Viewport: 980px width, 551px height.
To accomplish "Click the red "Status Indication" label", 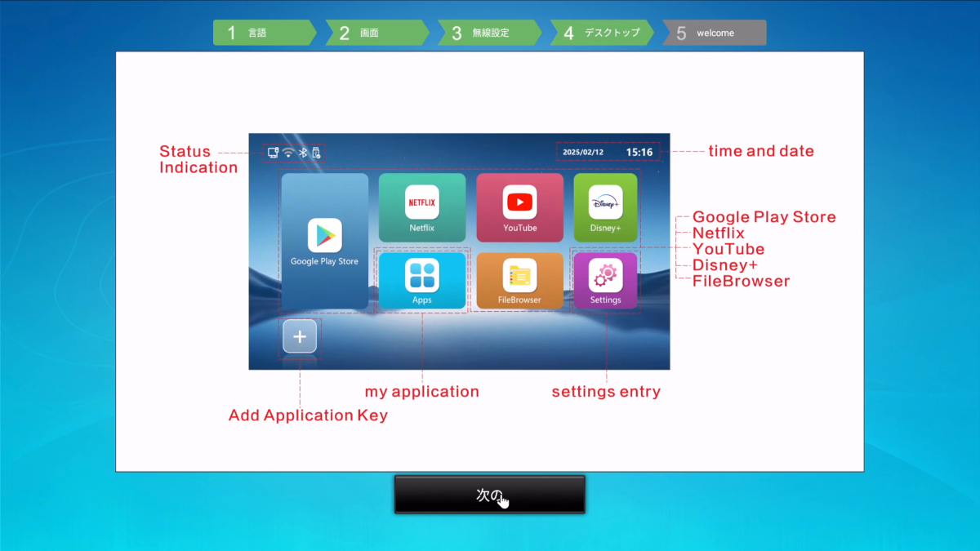I will (198, 159).
